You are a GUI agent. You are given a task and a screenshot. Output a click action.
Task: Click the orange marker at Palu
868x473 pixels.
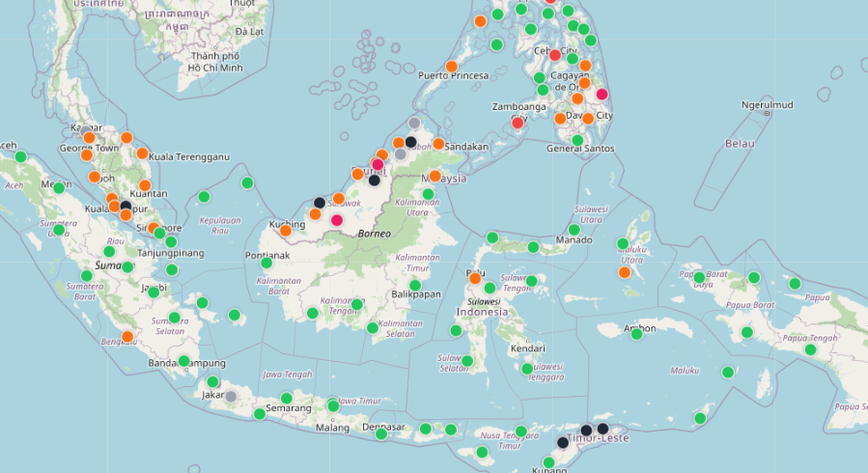pyautogui.click(x=475, y=278)
